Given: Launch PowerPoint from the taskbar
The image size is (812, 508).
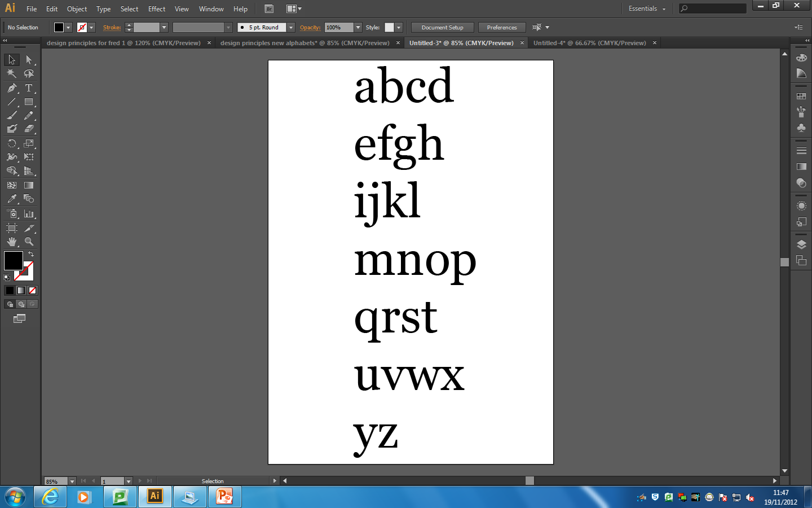Looking at the screenshot, I should point(224,497).
